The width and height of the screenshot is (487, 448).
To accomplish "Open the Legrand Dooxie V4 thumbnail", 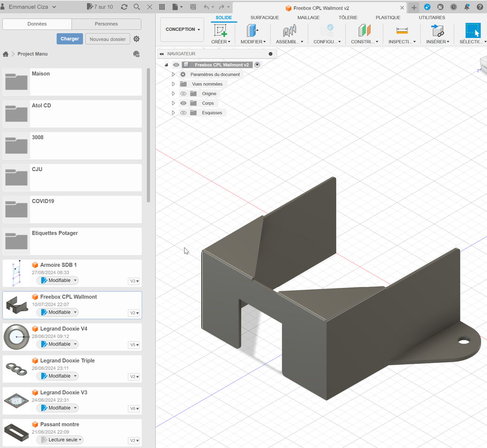I will click(17, 337).
